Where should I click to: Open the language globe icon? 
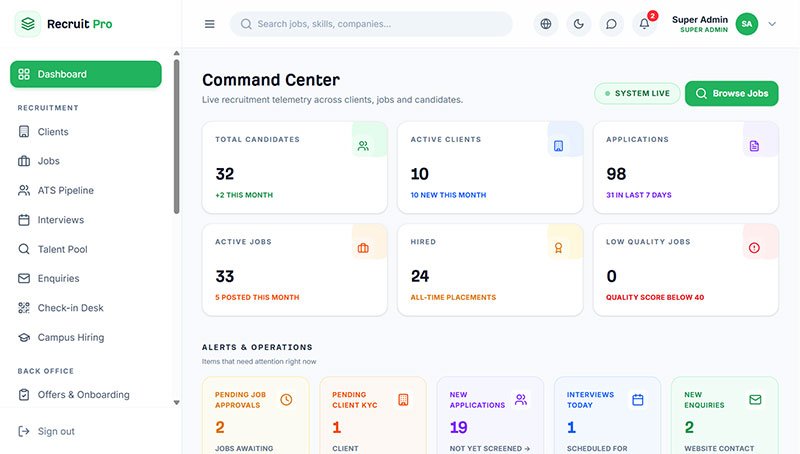[545, 24]
